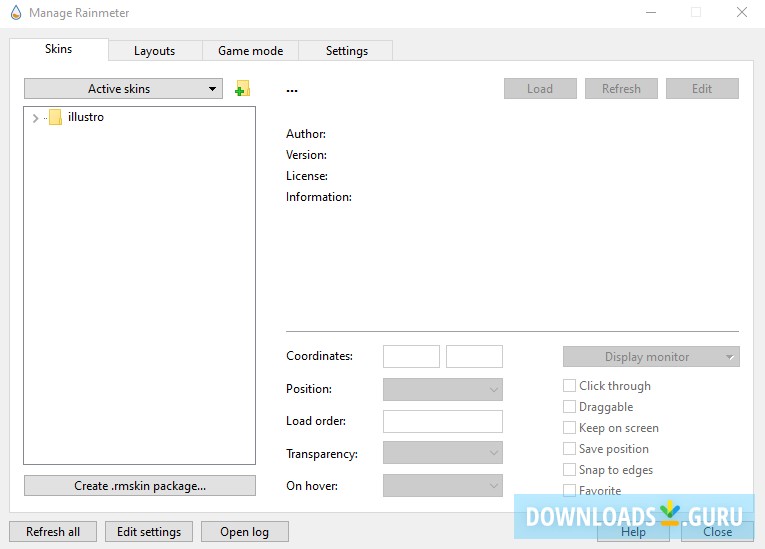Go to the Settings tab

[346, 51]
